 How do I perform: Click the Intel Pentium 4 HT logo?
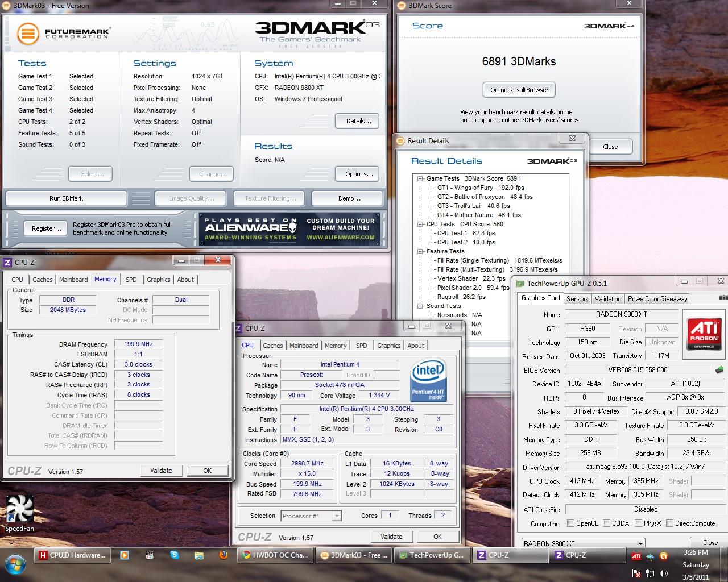tap(428, 380)
